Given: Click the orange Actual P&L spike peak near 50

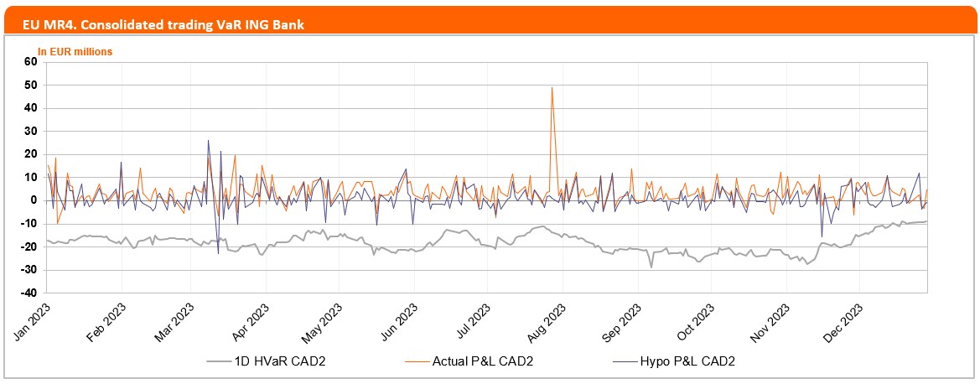Looking at the screenshot, I should pos(552,87).
